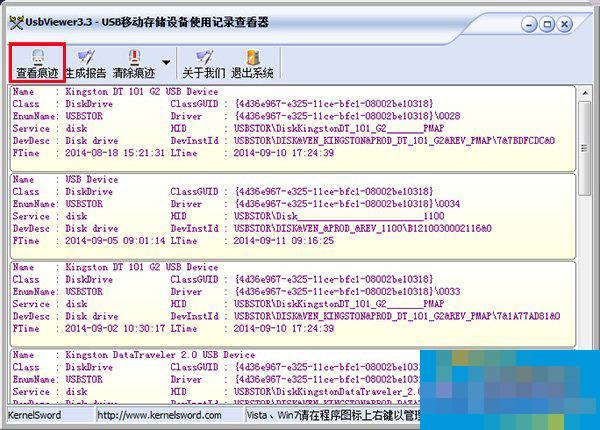Select the 'USB Device' record name
This screenshot has width=600, height=430.
pos(92,179)
